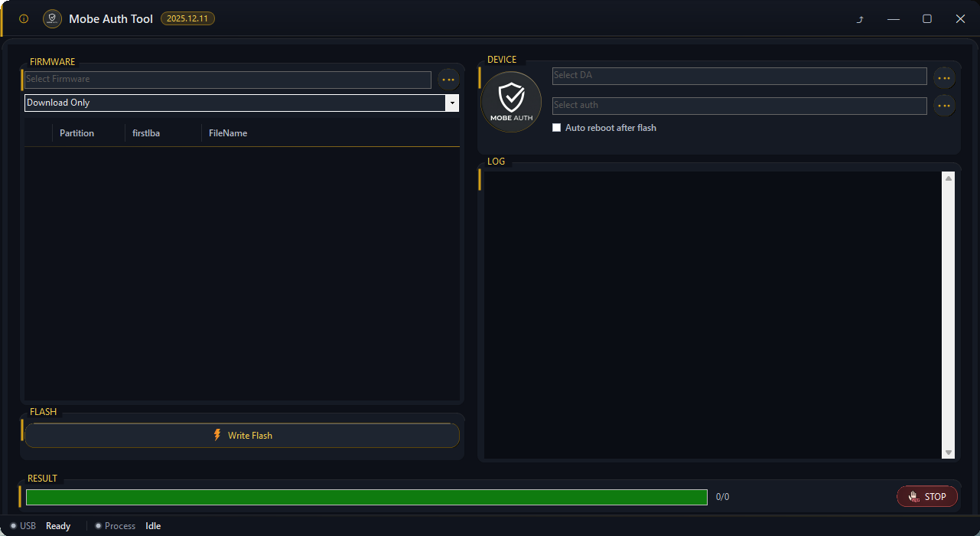Click the Partition column header
This screenshot has height=536, width=980.
coord(77,133)
